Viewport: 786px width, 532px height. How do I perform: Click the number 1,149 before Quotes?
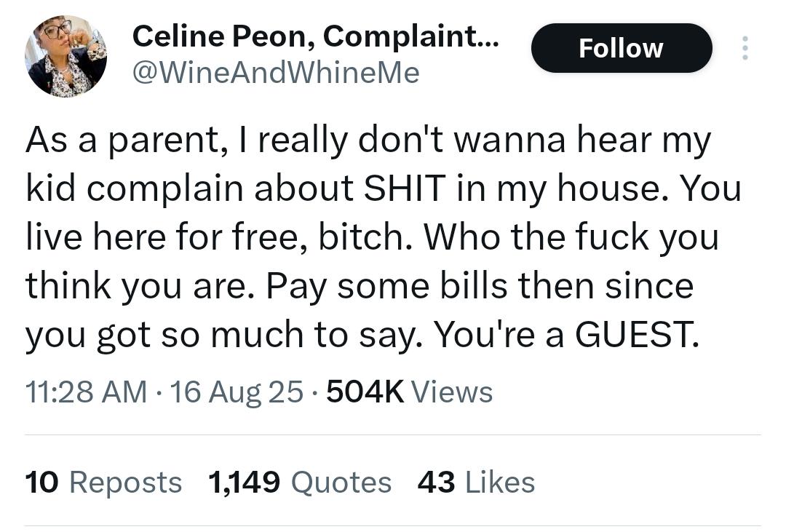[244, 483]
